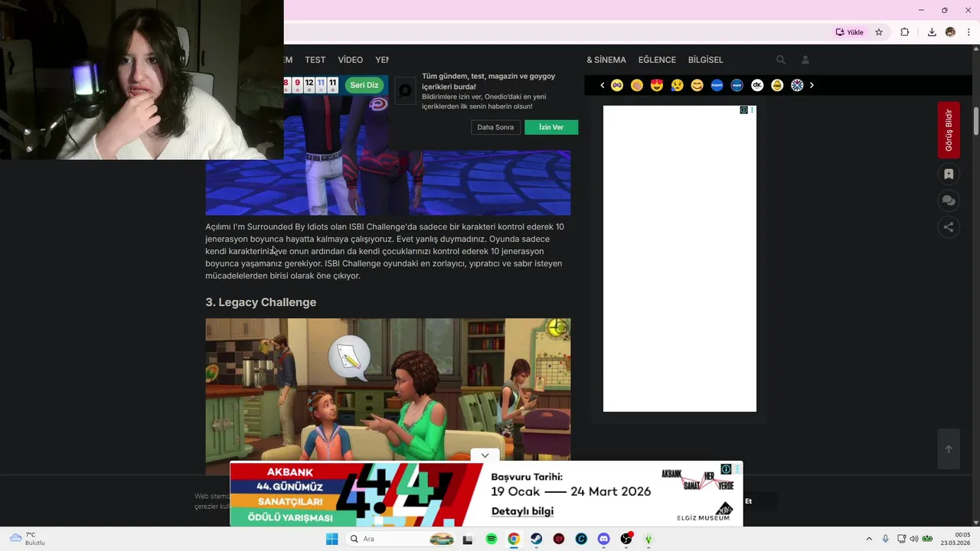Click the volume speaker tray icon
Viewport: 980px width, 551px height.
(x=913, y=539)
